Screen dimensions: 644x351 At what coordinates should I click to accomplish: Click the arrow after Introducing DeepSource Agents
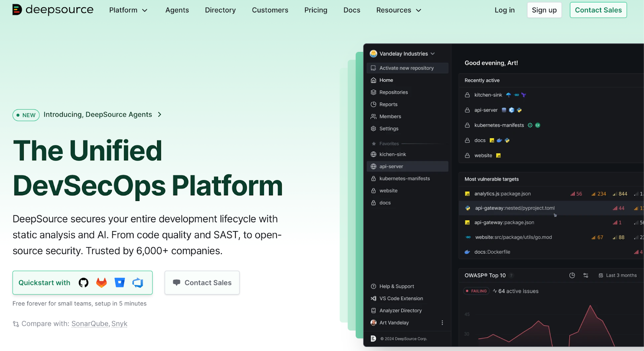(160, 115)
